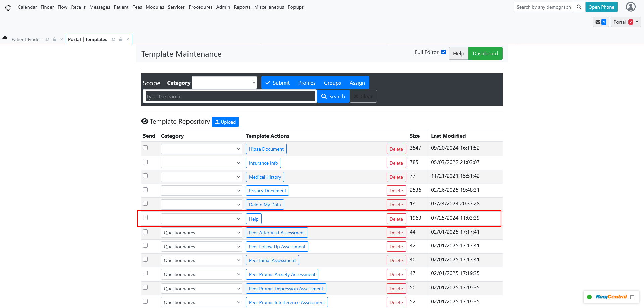
Task: Click the Help button next to Dashboard
Action: pyautogui.click(x=459, y=53)
